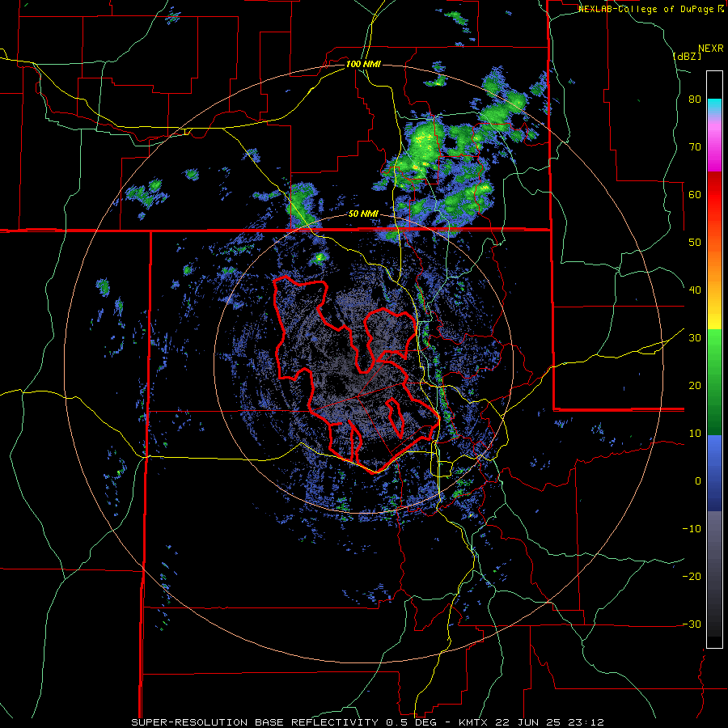728x728 pixels.
Task: Click the 80 value on dBZ scale
Action: (x=695, y=99)
